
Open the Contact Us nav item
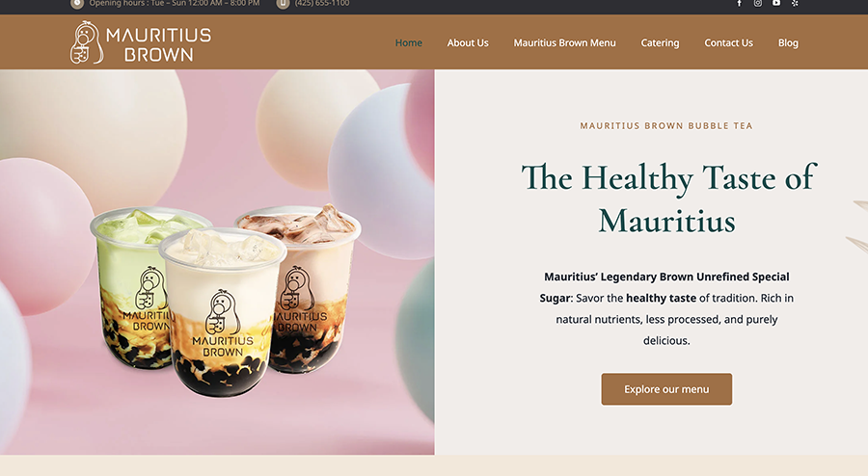pyautogui.click(x=728, y=42)
